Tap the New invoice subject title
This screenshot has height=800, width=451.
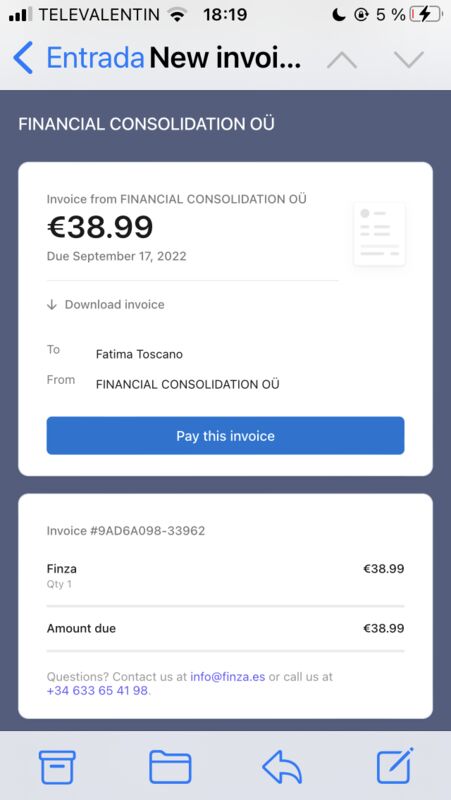tap(225, 59)
